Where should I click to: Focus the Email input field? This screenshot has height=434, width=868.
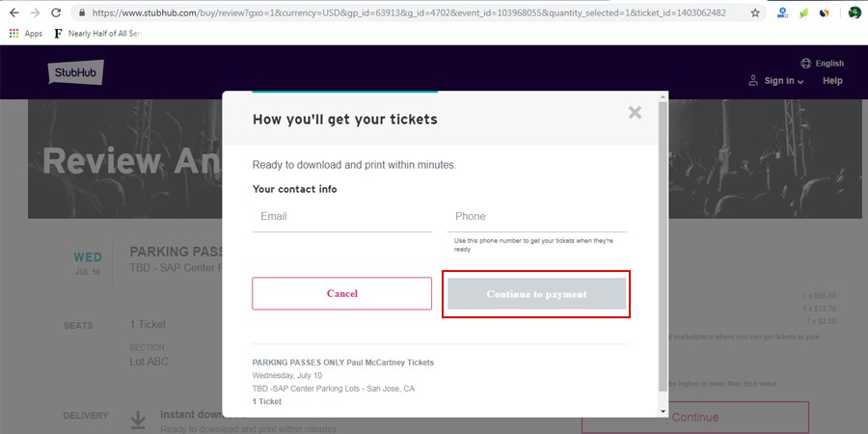pos(341,217)
